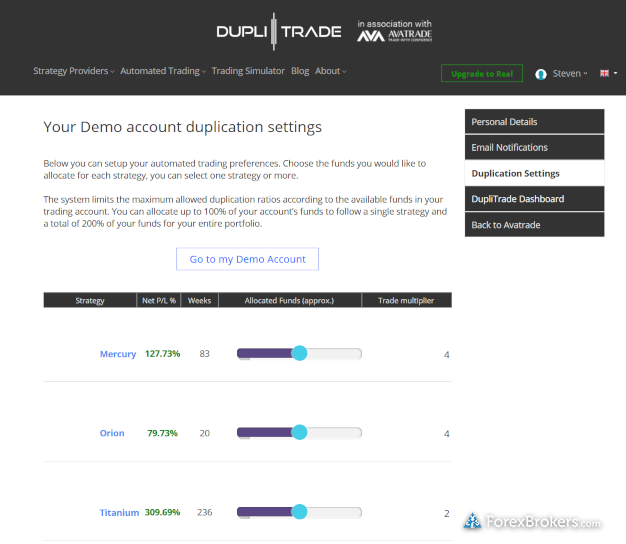Open the Blog page
This screenshot has width=626, height=544.
tap(300, 71)
